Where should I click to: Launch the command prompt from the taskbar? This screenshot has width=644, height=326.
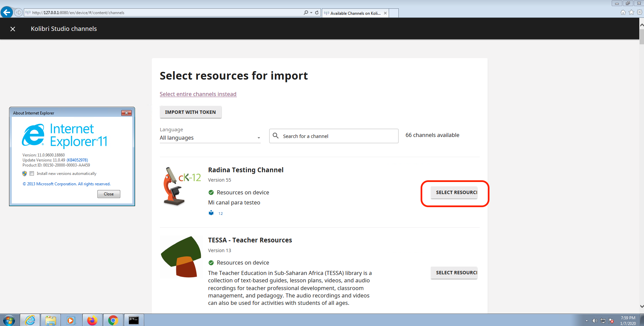134,320
